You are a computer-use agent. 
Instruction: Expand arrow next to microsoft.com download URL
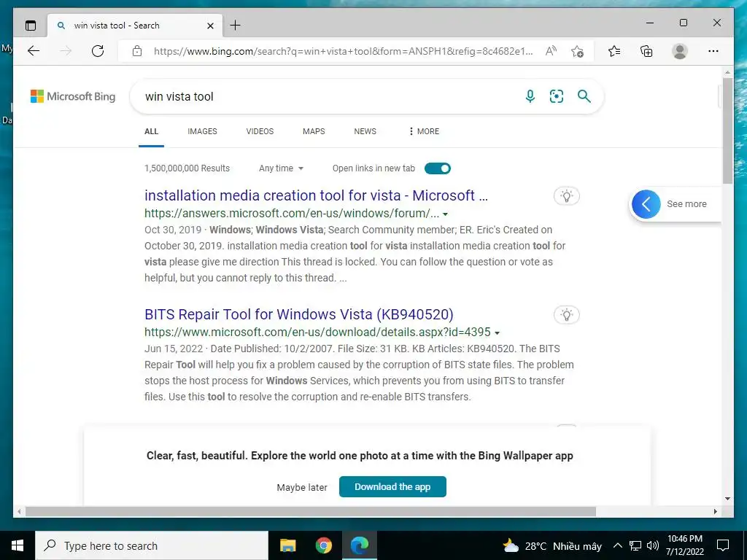[x=497, y=332]
